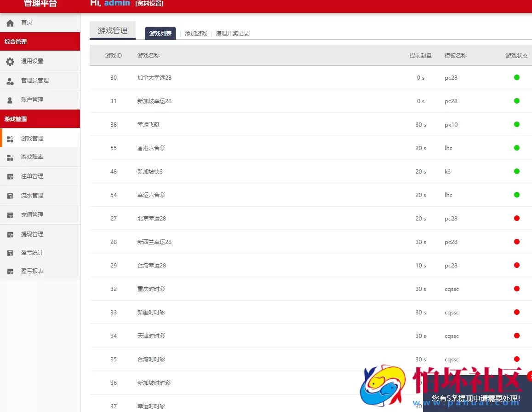Toggle game status for 加拿大幸运28
Image resolution: width=532 pixels, height=412 pixels.
(516, 77)
